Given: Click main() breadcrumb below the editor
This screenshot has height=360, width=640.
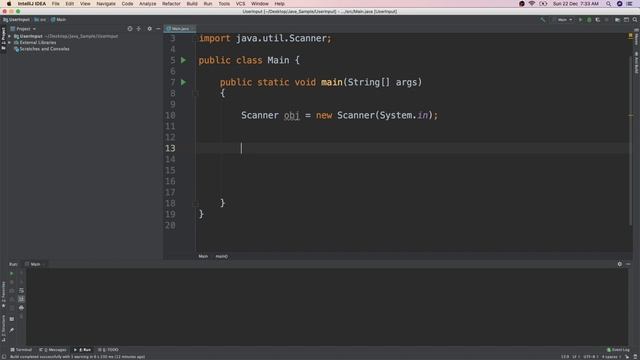Looking at the screenshot, I should [222, 256].
